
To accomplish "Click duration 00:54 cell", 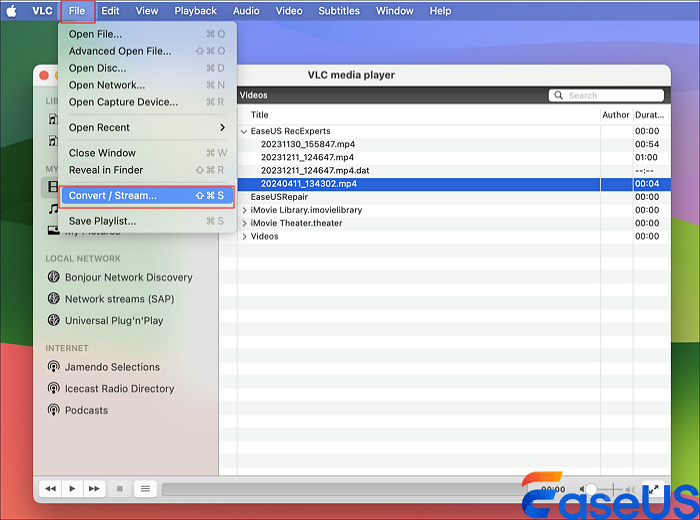I will (647, 144).
